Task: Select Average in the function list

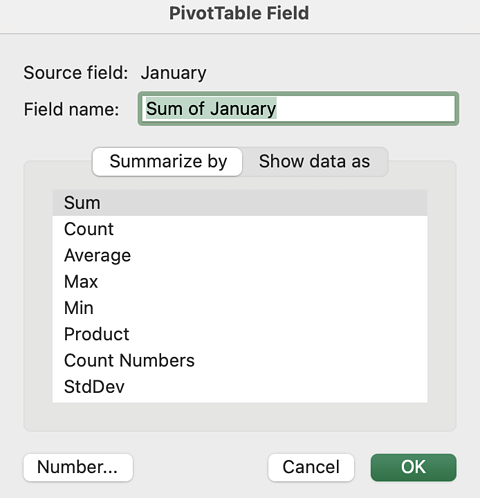Action: coord(240,255)
